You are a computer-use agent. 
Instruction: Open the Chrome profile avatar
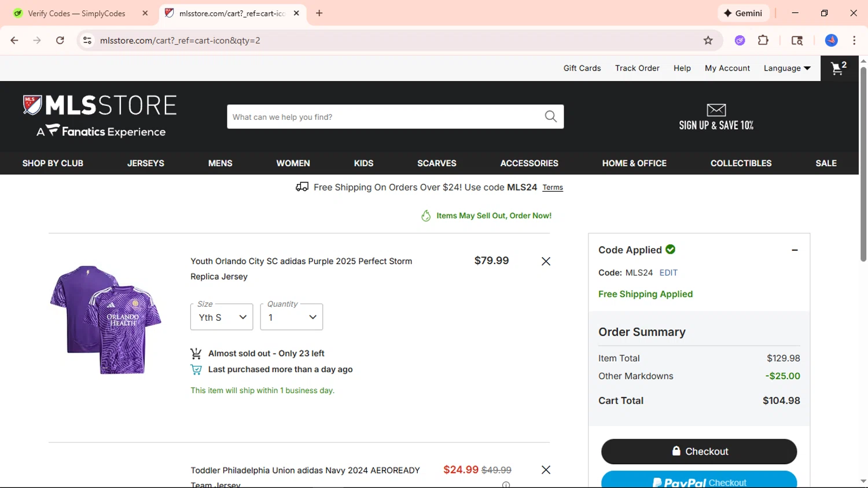[x=832, y=41]
